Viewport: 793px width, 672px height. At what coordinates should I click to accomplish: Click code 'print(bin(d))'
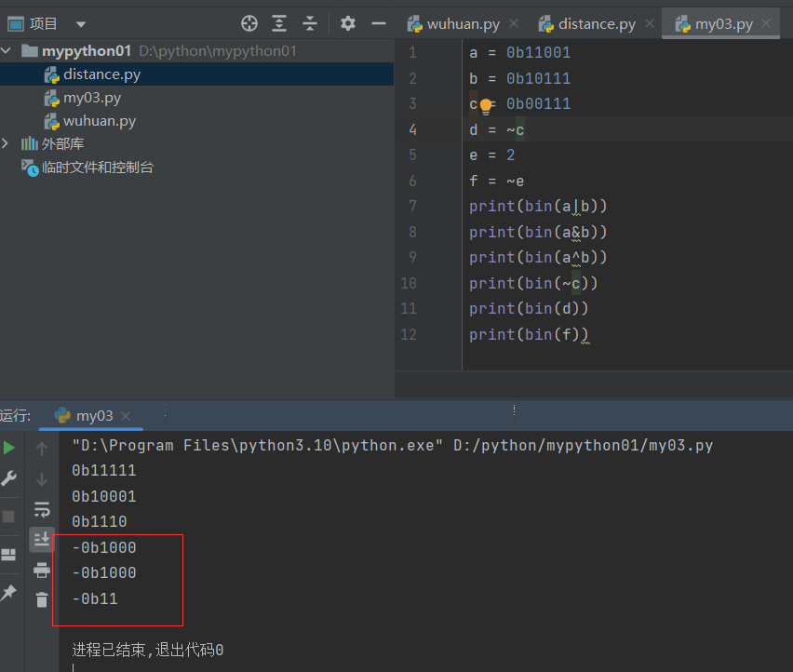click(529, 308)
